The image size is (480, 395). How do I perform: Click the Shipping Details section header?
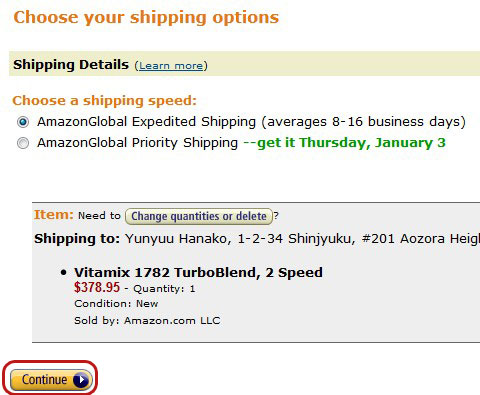click(x=71, y=65)
